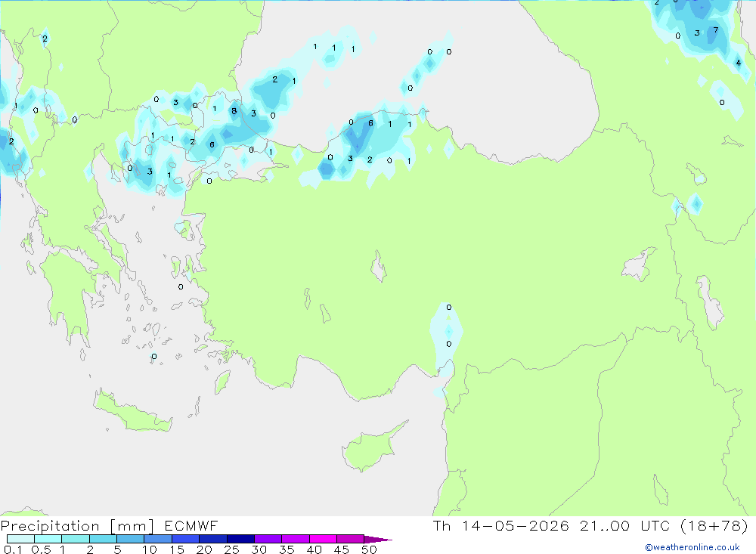
Task: Select the 1–2 mm legend color swatch
Action: 75,539
